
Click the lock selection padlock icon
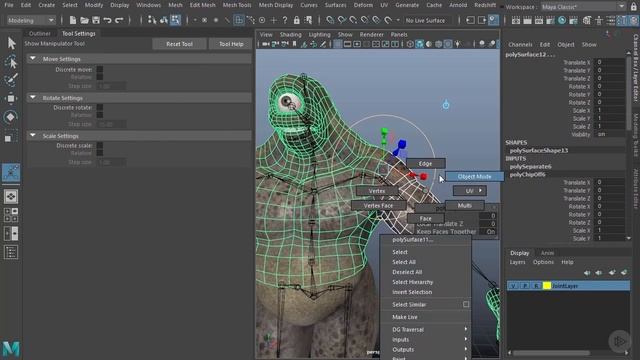[x=297, y=20]
